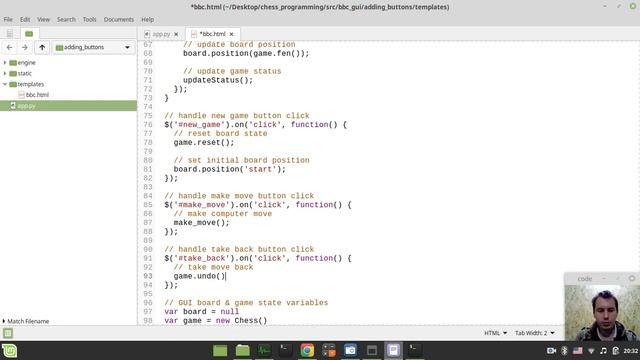640x360 pixels.
Task: Open the music note sound tray icon
Action: (x=603, y=351)
